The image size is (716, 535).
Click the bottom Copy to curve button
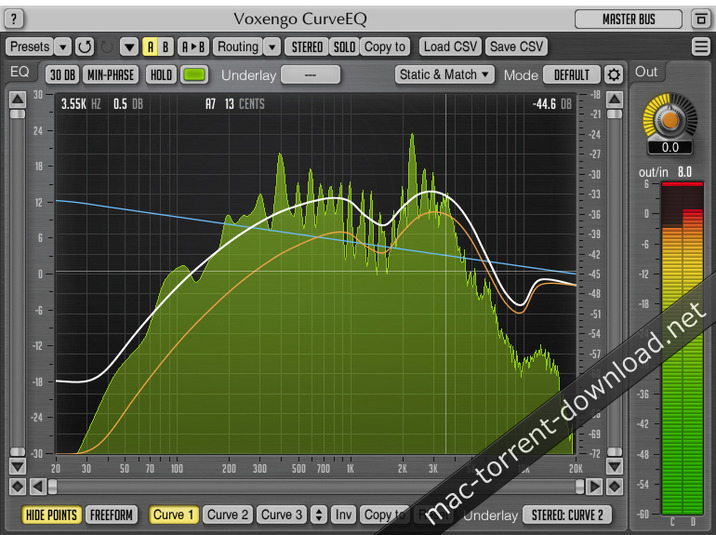pos(385,515)
